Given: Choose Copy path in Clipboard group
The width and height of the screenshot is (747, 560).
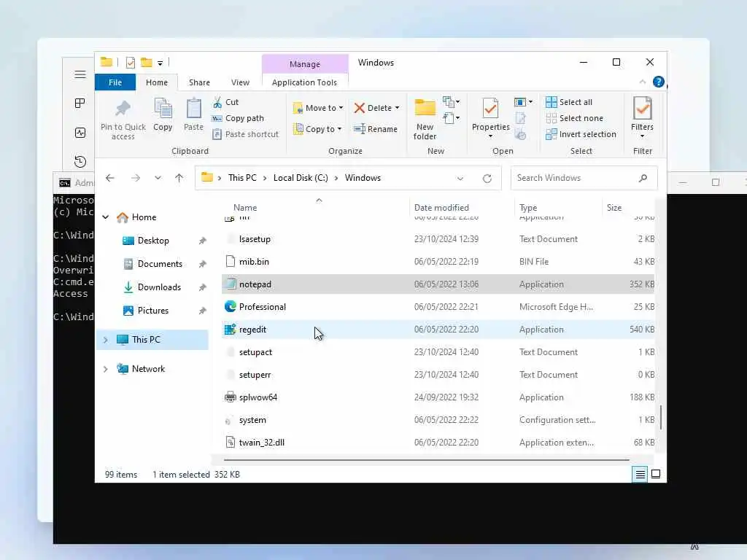Looking at the screenshot, I should point(238,118).
